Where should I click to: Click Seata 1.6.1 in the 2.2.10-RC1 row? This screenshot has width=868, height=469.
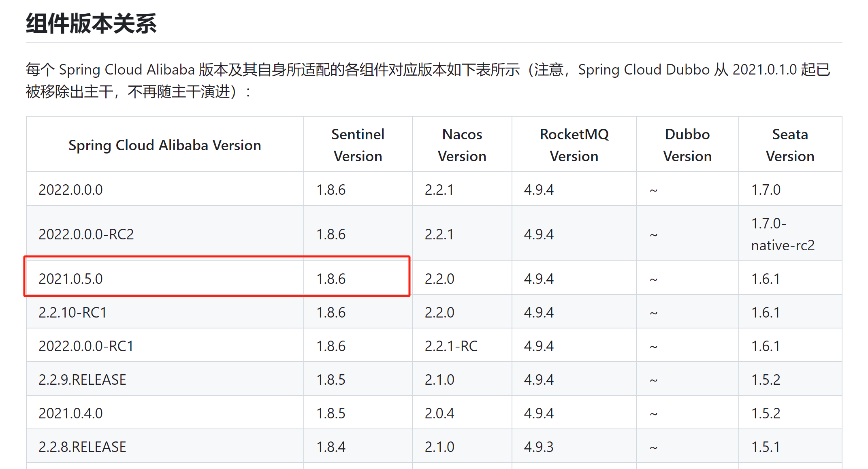pyautogui.click(x=790, y=312)
